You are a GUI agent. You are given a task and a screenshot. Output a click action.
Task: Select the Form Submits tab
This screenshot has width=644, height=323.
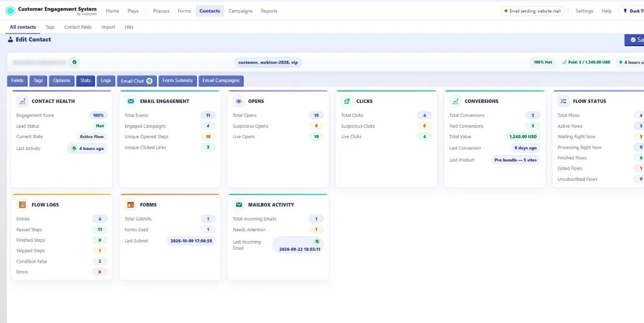coord(178,80)
